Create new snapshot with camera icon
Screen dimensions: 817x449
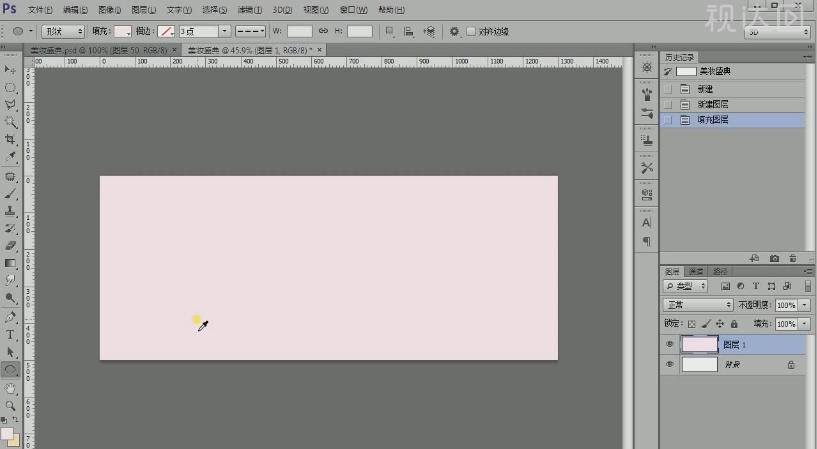tap(774, 258)
